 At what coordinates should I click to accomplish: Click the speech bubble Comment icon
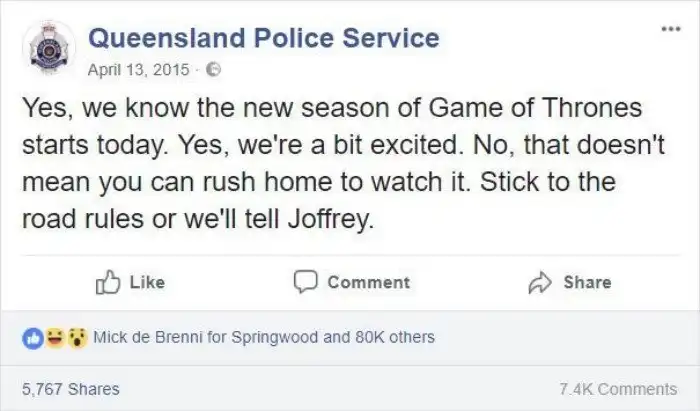click(305, 282)
